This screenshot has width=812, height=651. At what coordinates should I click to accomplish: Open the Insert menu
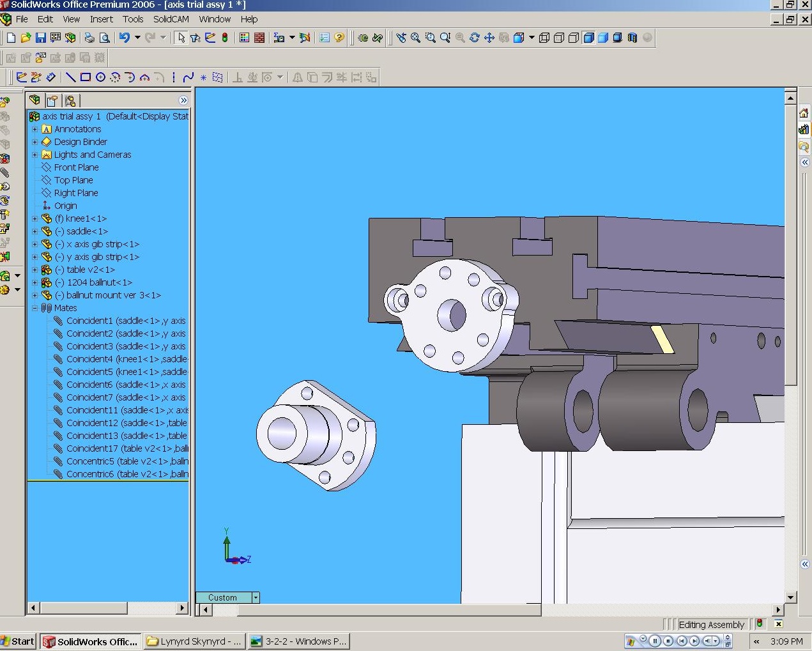point(101,19)
